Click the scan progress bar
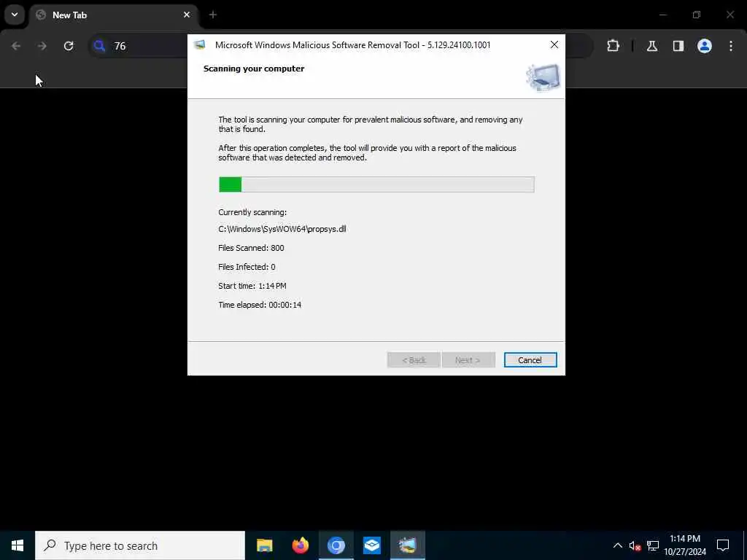The image size is (747, 560). (x=376, y=184)
